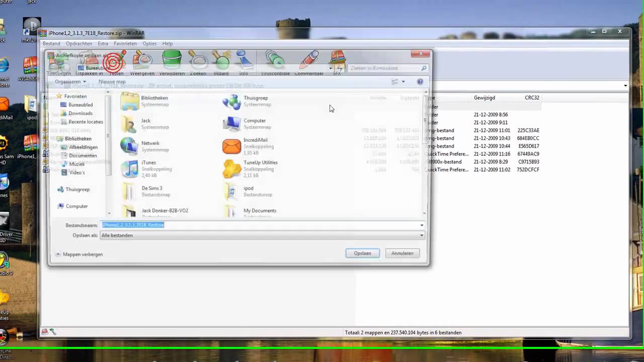Screen dimensions: 644x362
Task: Select the Netwerk globe icon
Action: [129, 146]
